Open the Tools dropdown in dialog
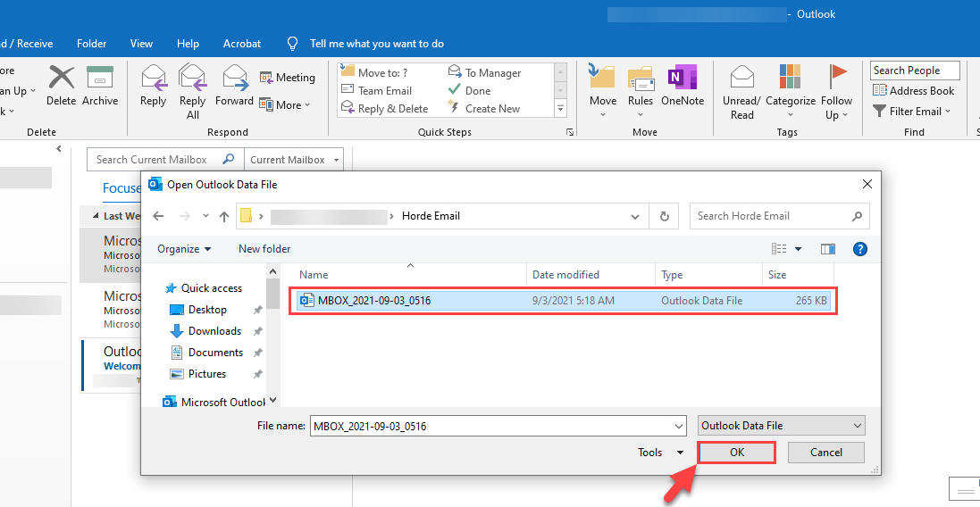980x507 pixels. coord(660,452)
